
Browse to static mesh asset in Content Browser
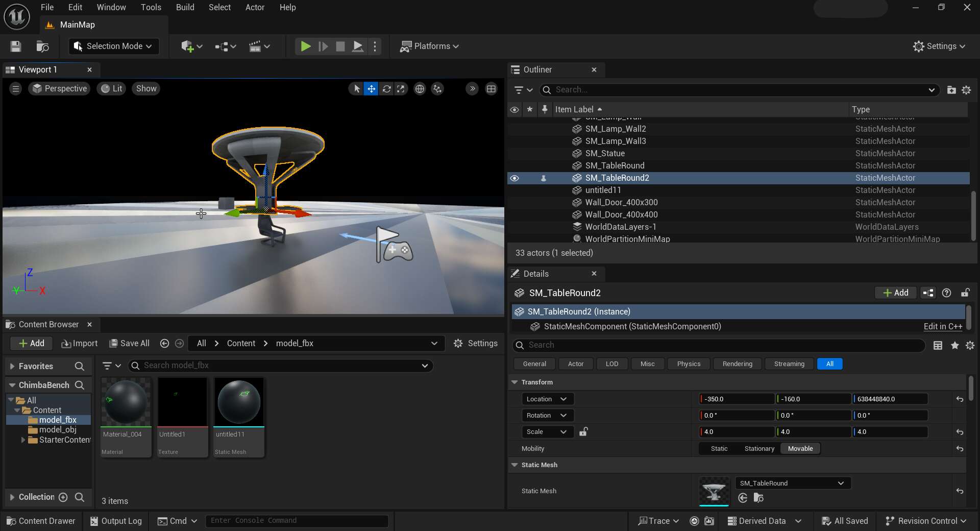[x=758, y=498]
